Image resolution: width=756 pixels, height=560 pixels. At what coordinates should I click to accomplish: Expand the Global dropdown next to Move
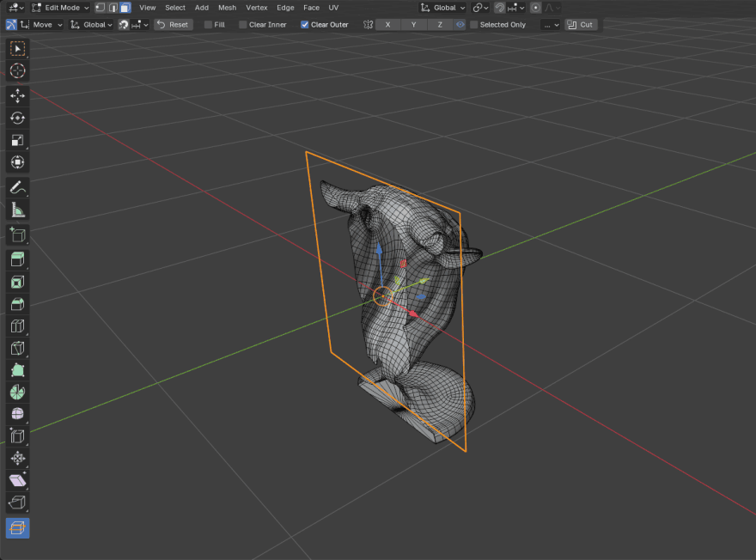point(92,25)
